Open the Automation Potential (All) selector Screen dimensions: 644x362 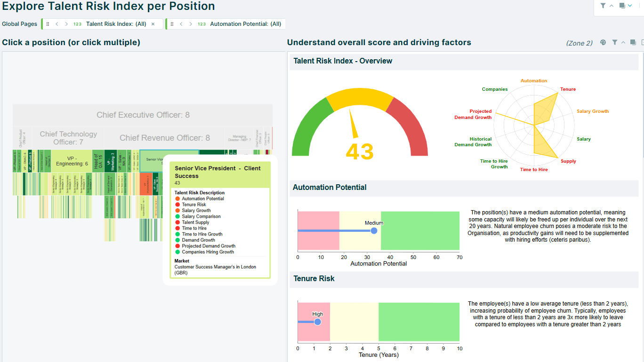(245, 24)
